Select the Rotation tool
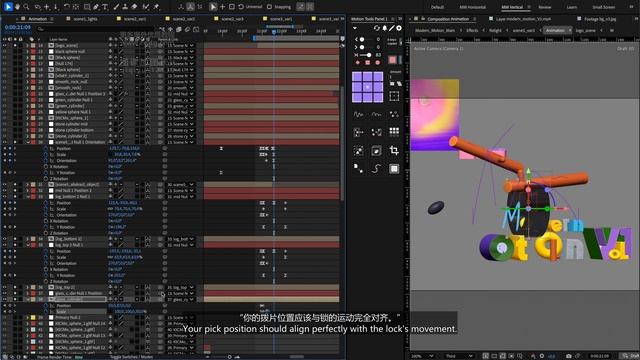640x360 pixels. [67, 7]
